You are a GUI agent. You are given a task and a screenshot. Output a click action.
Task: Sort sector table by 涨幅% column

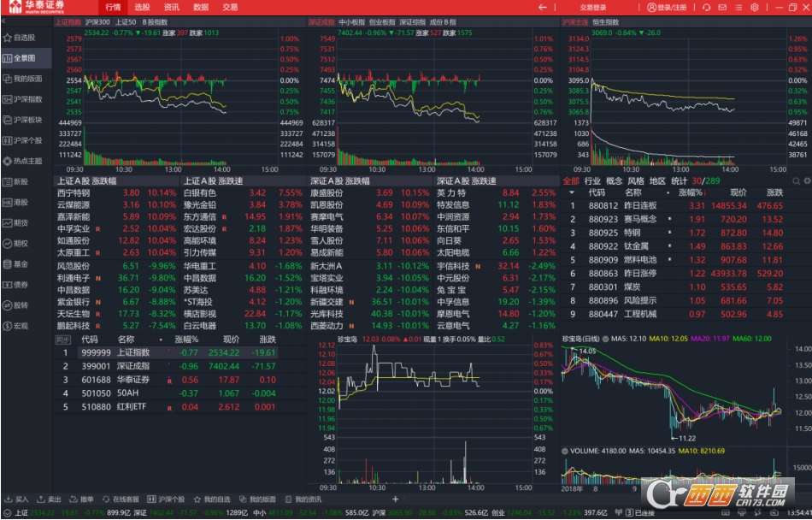691,192
